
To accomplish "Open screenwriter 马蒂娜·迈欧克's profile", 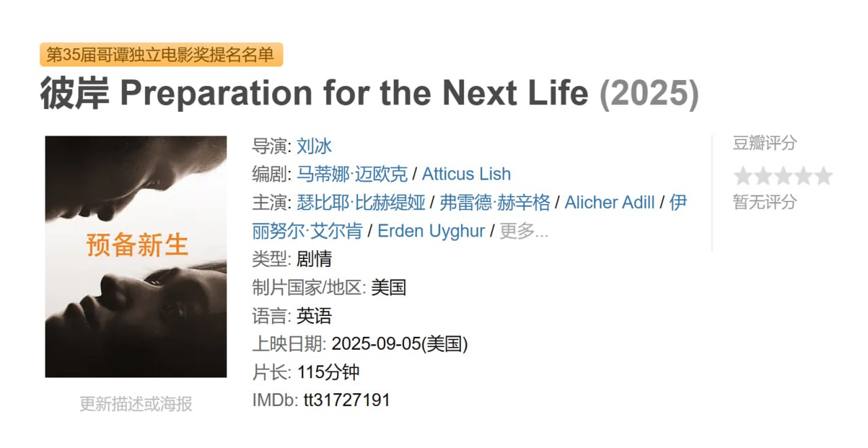I will click(x=352, y=174).
